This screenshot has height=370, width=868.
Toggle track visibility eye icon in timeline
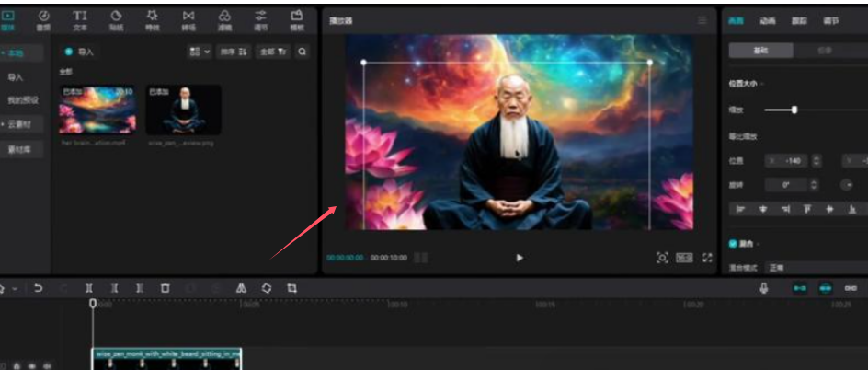32,365
